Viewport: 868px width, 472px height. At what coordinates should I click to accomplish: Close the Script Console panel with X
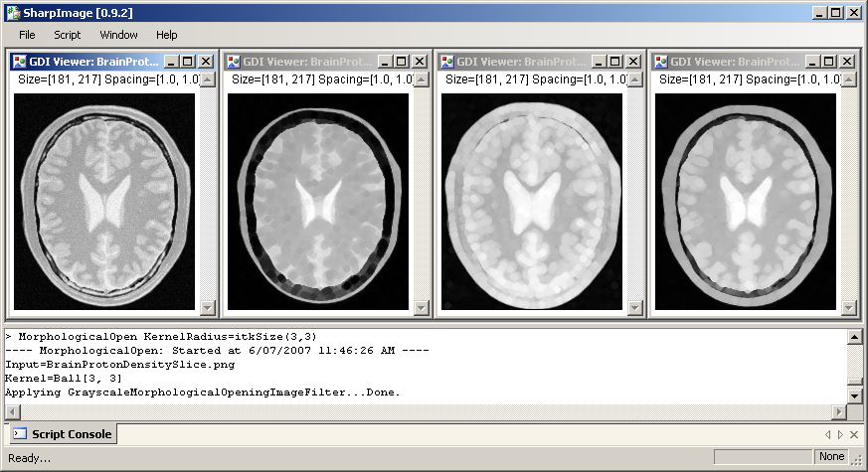coord(854,434)
